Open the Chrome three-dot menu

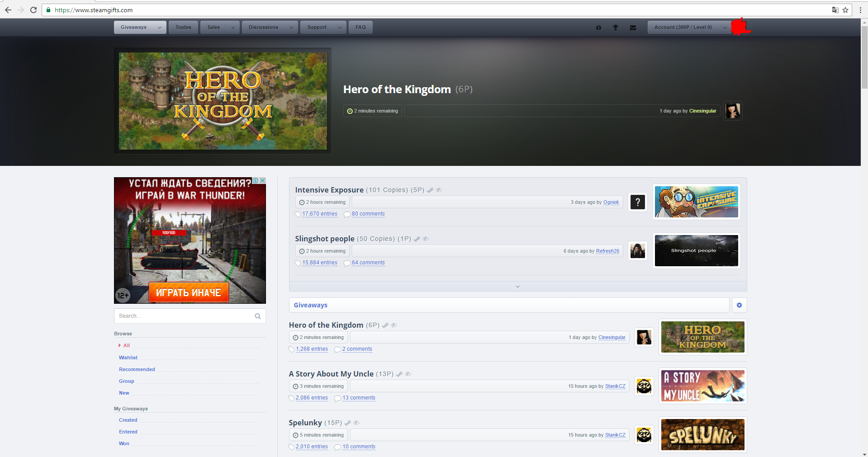[x=860, y=10]
